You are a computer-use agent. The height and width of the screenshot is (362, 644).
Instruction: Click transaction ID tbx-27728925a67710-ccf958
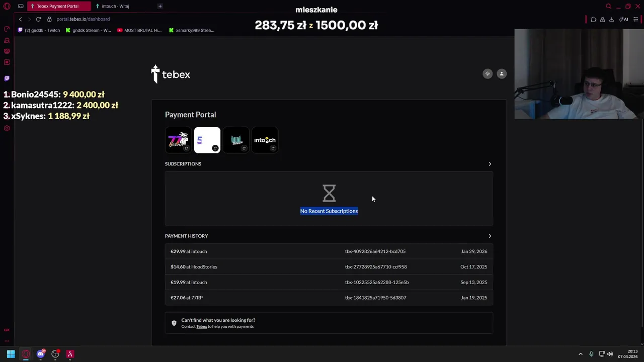click(x=376, y=267)
